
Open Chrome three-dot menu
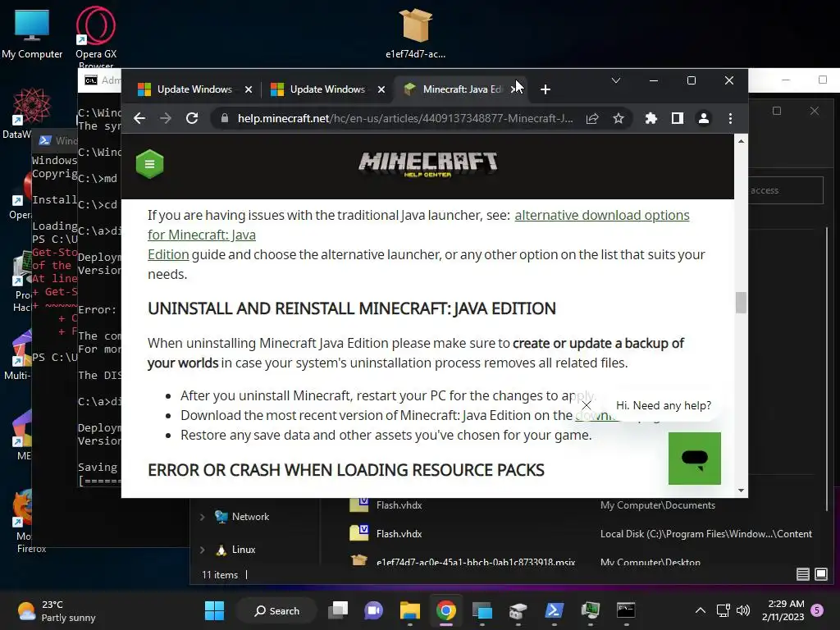point(730,118)
